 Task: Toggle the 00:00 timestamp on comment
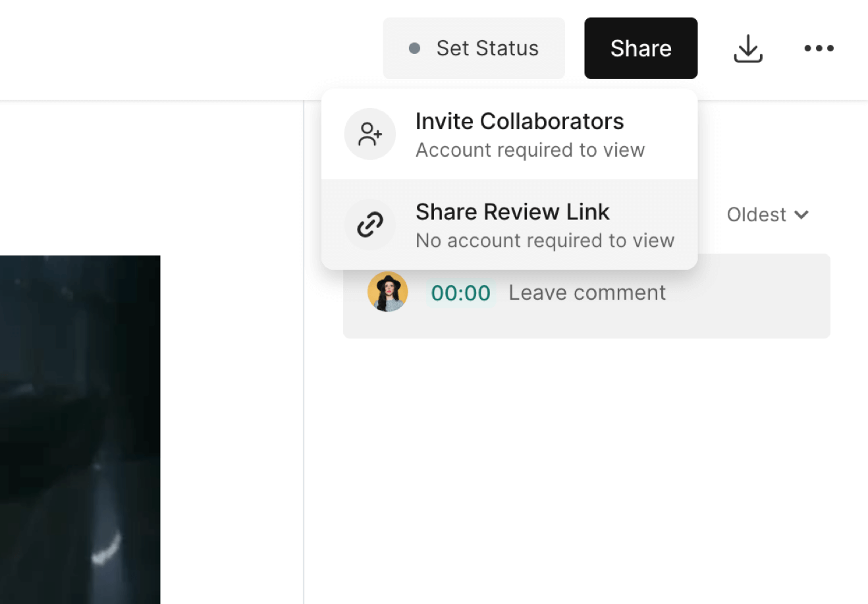coord(460,293)
